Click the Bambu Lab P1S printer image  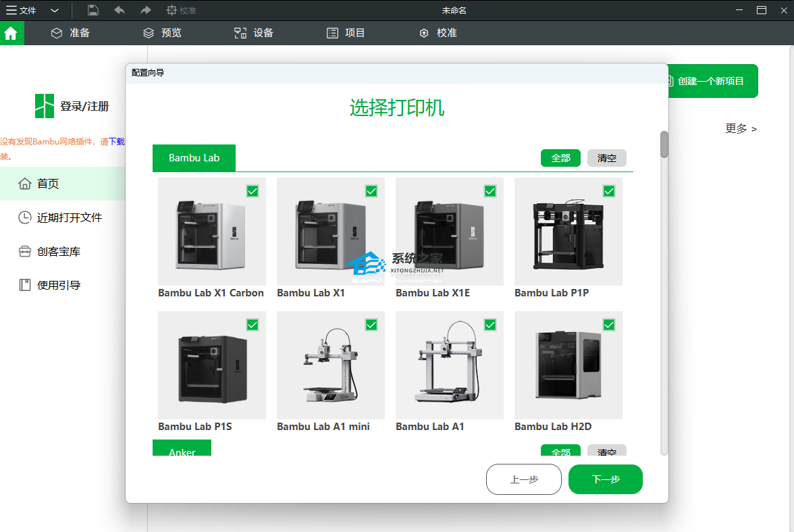click(212, 365)
